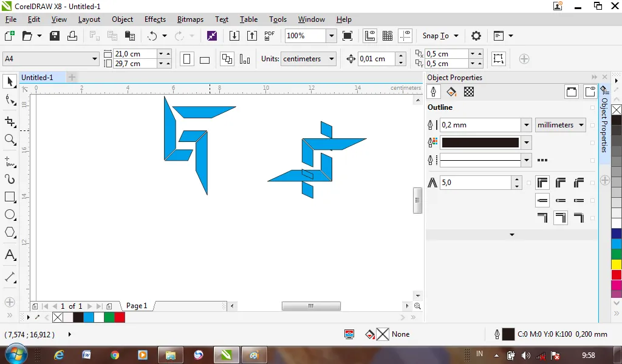Open the Options gear icon
Image resolution: width=622 pixels, height=364 pixels.
point(476,36)
